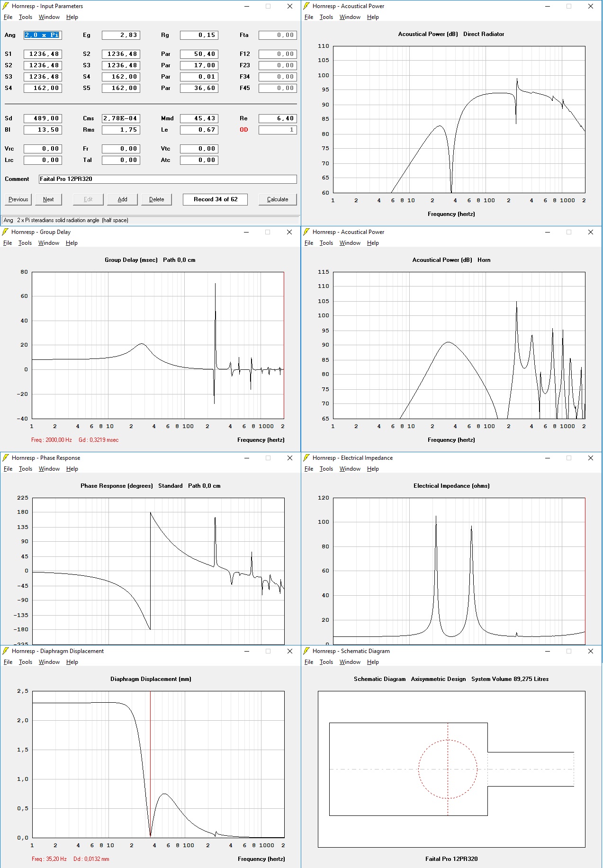Click the Delete record button
The width and height of the screenshot is (603, 868).
pyautogui.click(x=157, y=199)
